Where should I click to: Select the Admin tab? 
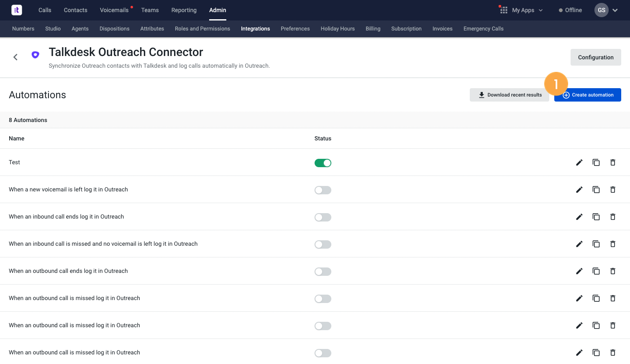(x=218, y=10)
